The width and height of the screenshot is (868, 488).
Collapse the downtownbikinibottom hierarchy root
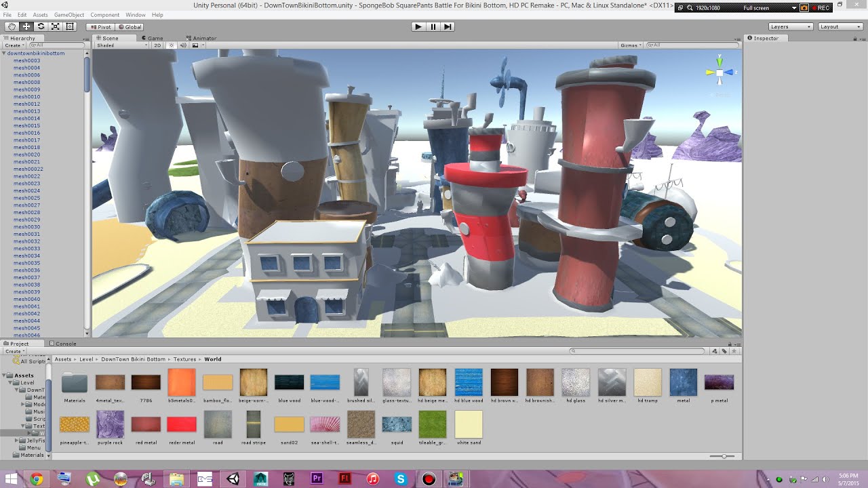[x=4, y=53]
